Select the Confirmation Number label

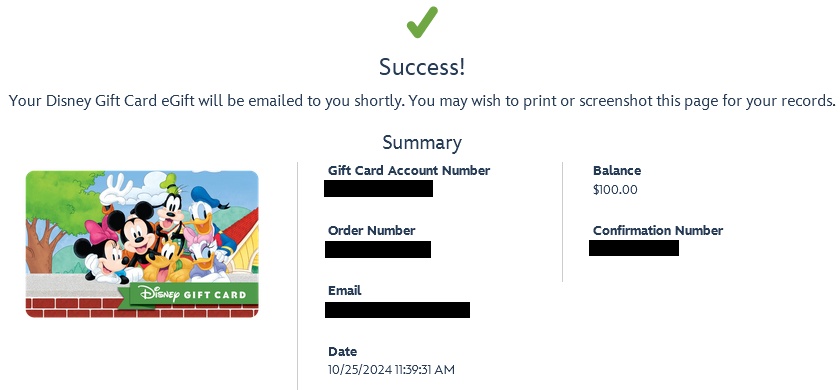[658, 230]
